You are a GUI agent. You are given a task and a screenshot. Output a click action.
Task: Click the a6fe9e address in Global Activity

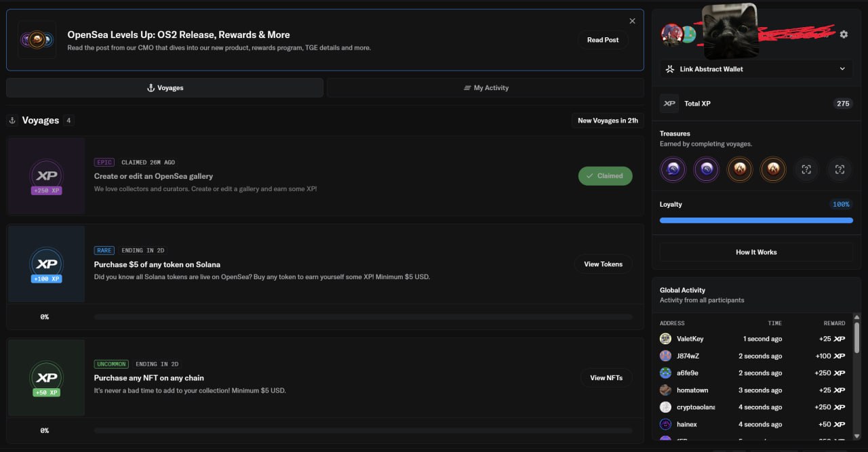[688, 373]
